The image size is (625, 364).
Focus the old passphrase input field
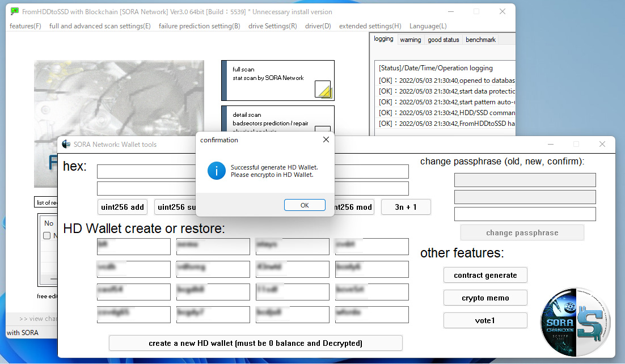(525, 180)
